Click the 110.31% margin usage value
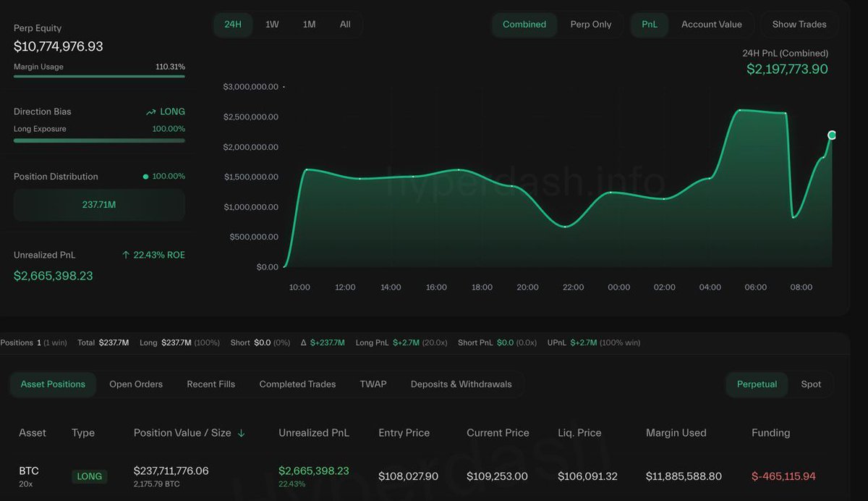 (170, 67)
